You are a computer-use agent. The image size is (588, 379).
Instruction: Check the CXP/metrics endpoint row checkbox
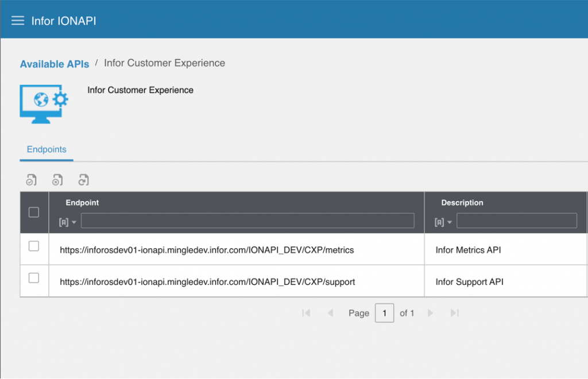coord(34,246)
